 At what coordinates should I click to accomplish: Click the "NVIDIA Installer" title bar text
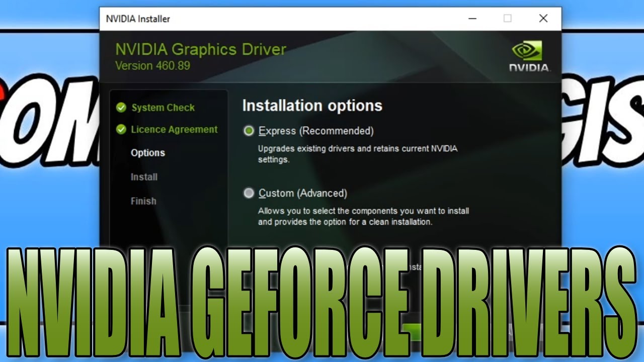pos(138,19)
